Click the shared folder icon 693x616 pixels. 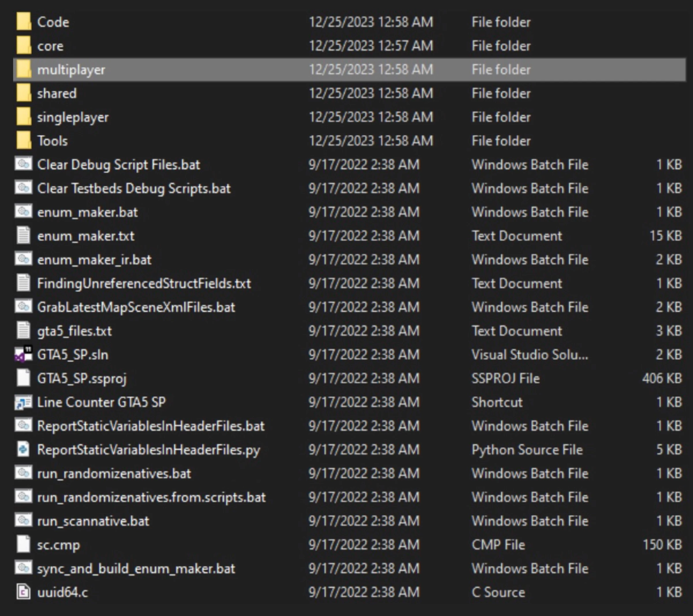tap(24, 93)
